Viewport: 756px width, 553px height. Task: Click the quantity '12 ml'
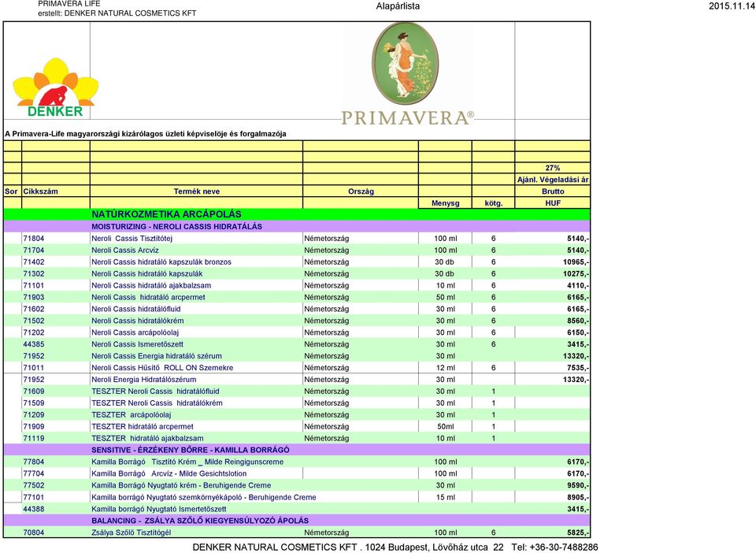[446, 368]
